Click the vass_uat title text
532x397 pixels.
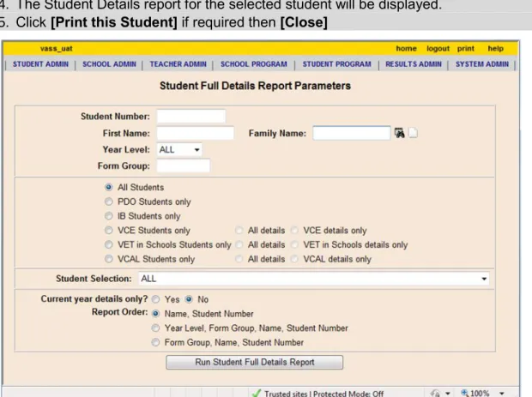[x=57, y=49]
